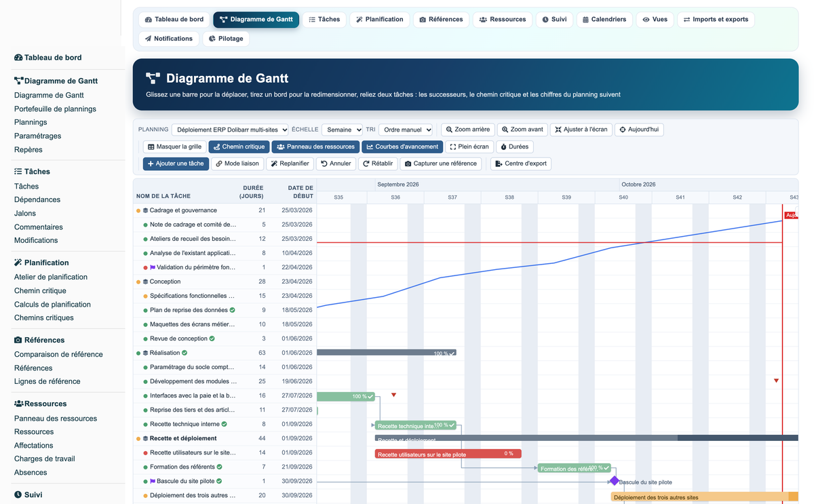Open the Planning selector dropdown
Screen dimensions: 814x504
231,130
